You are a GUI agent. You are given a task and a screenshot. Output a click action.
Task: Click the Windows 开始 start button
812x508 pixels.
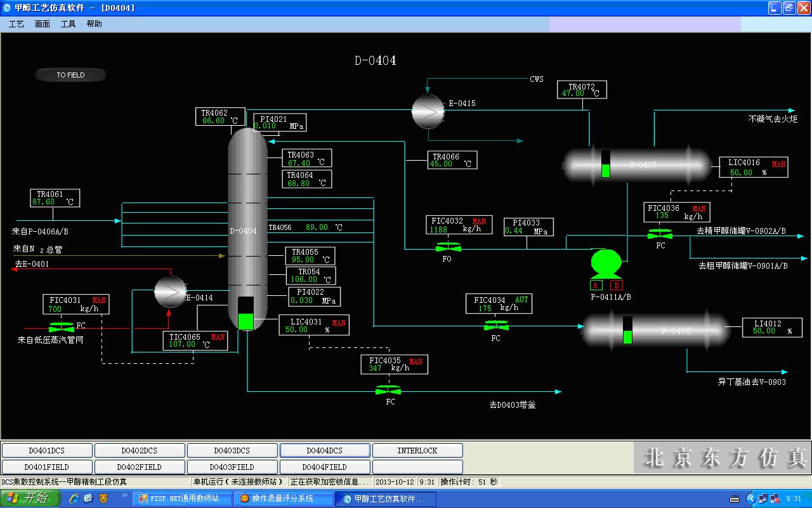pos(30,498)
